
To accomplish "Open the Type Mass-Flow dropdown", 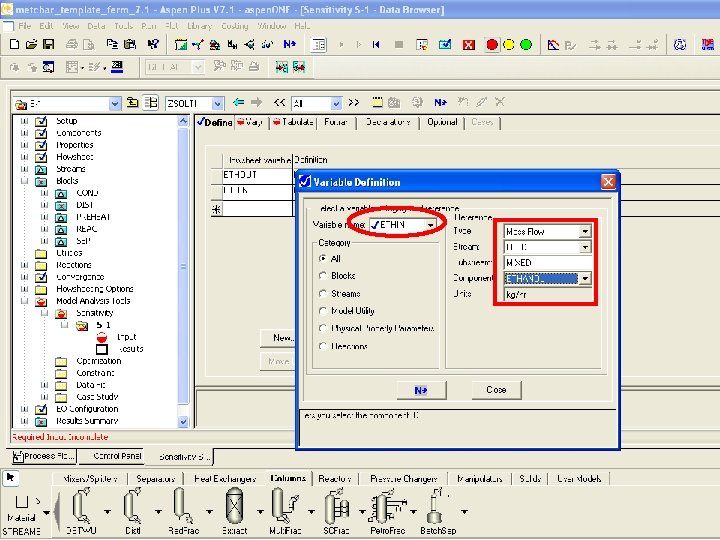I will click(x=585, y=231).
